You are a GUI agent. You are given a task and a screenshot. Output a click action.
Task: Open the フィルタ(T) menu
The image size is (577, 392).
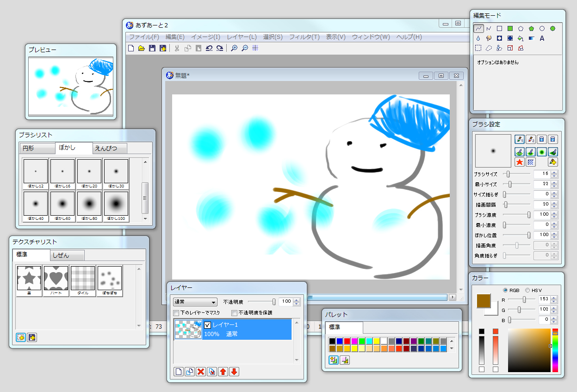coord(304,37)
